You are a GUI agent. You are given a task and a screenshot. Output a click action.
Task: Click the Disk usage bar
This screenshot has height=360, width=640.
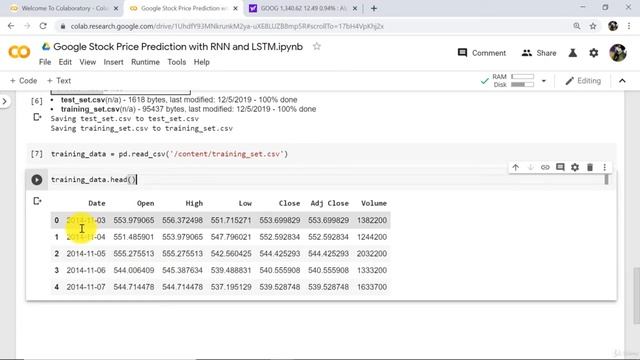coord(522,84)
